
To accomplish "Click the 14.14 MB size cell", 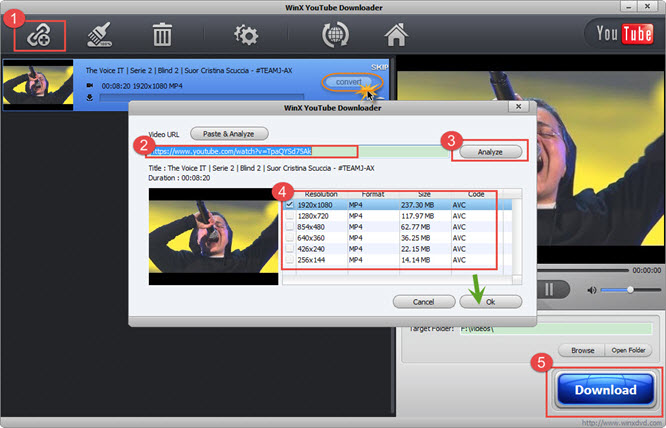I will 415,260.
